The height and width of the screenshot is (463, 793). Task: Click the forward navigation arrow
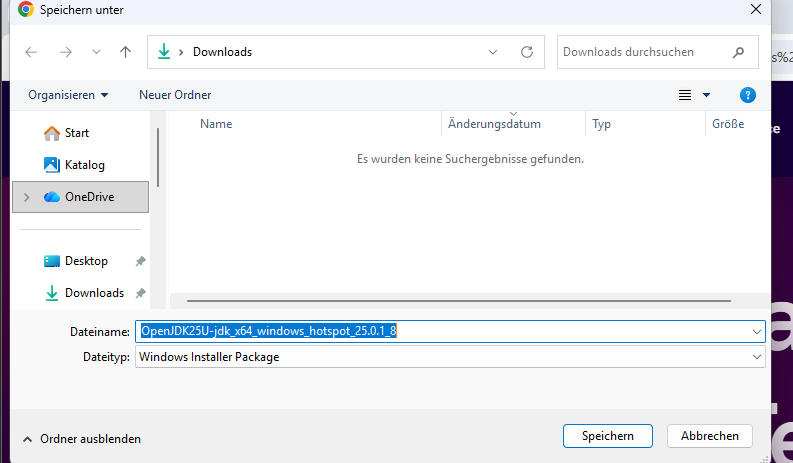coord(65,52)
